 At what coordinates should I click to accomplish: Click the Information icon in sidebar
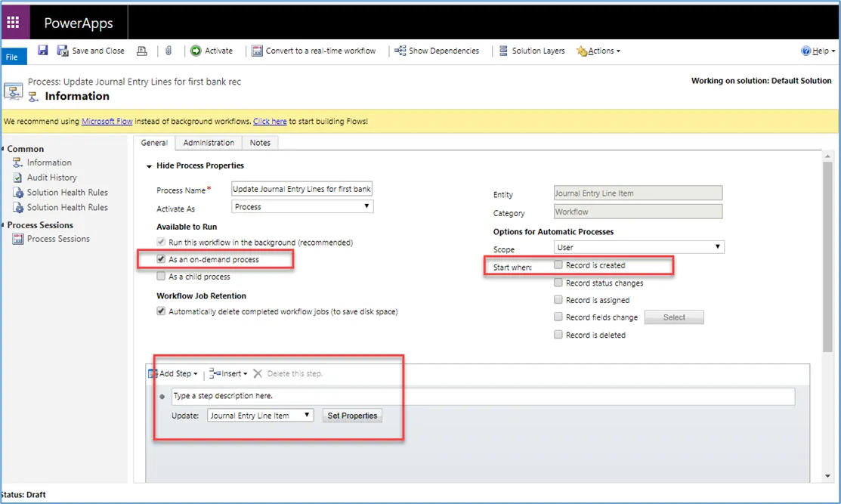pos(17,162)
